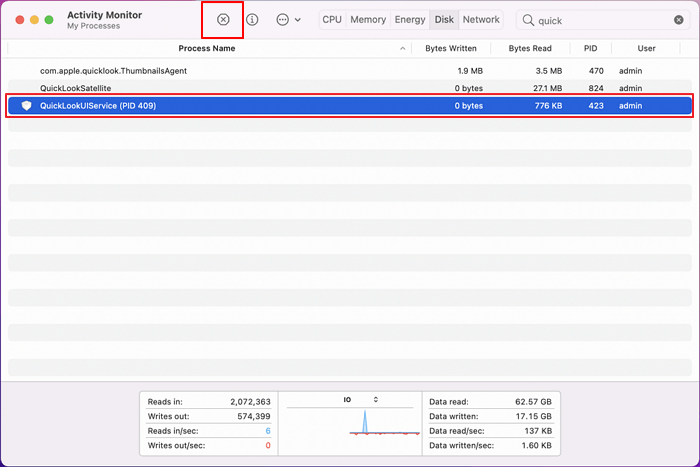This screenshot has height=467, width=700.
Task: Click the shield icon beside QuickLookUIService
Action: click(27, 106)
